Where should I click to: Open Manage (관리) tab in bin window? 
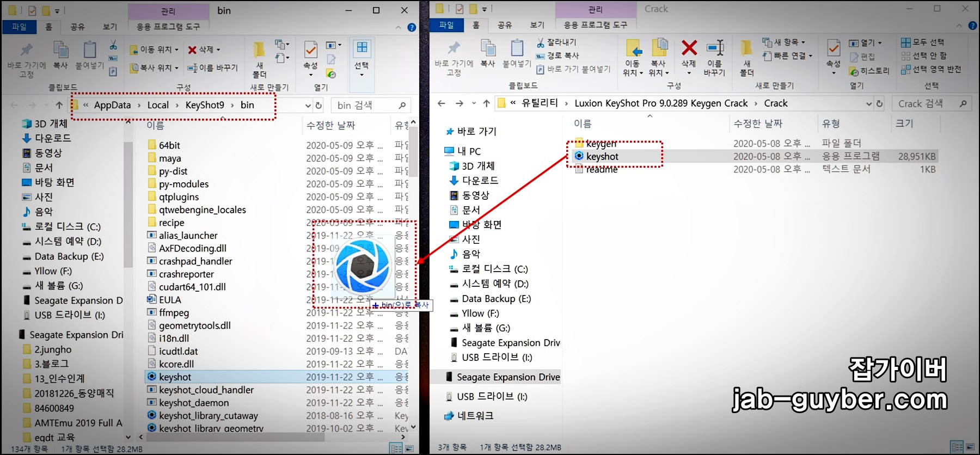168,11
